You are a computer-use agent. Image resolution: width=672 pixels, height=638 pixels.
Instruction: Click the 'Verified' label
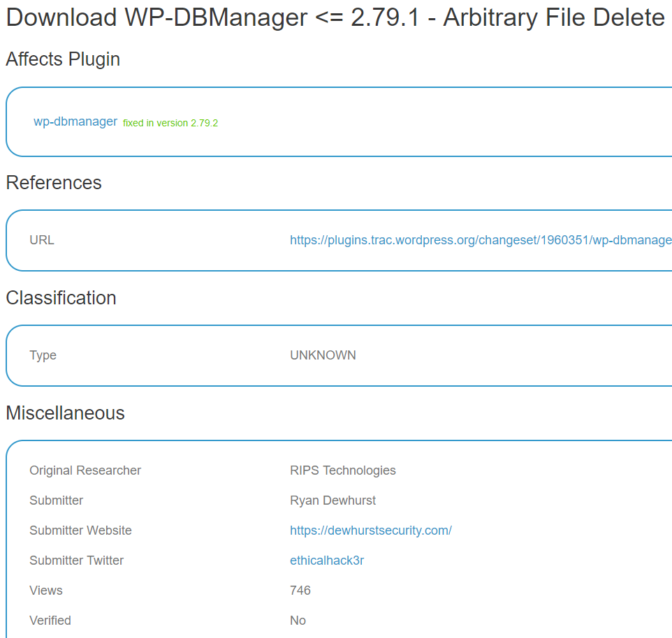coord(50,621)
